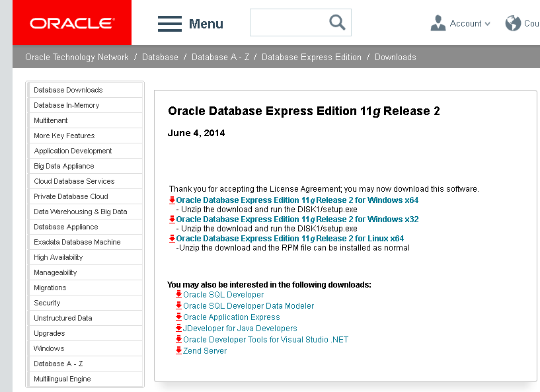Open Oracle SQL Developer link
540x392 pixels.
tap(223, 295)
